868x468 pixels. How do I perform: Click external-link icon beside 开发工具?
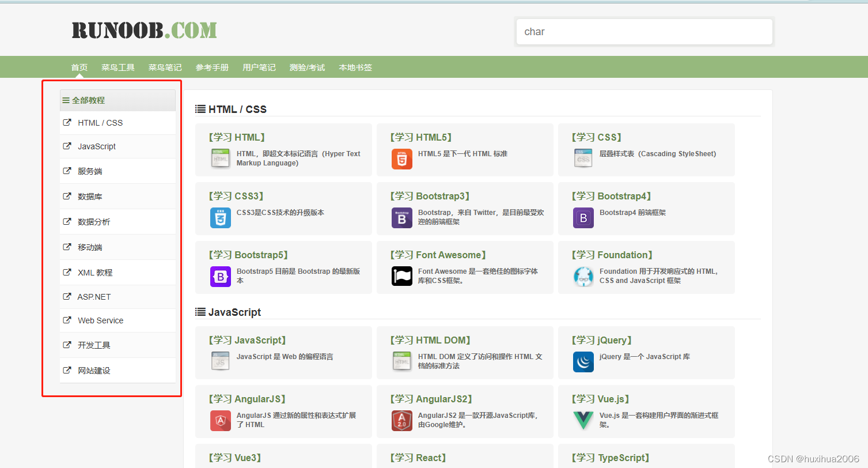point(67,345)
